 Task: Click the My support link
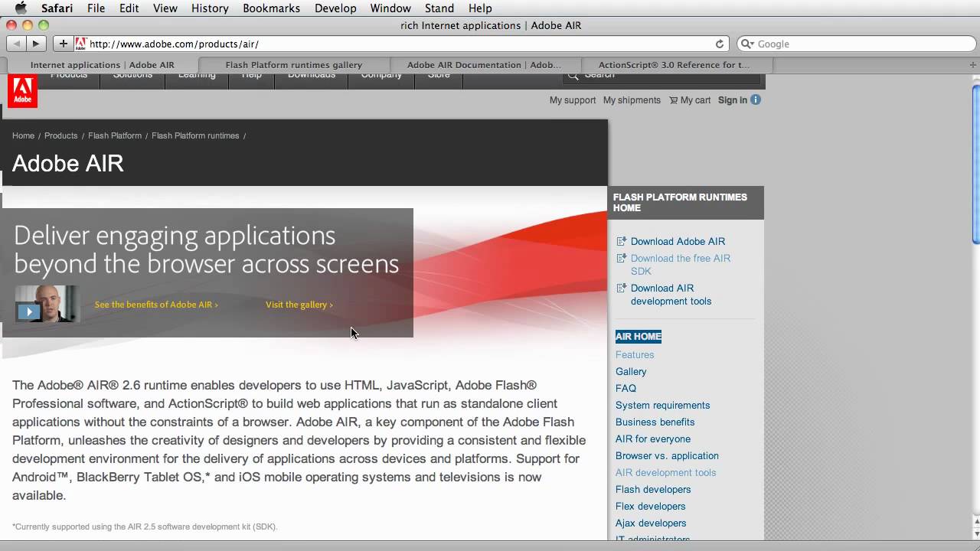pyautogui.click(x=573, y=100)
